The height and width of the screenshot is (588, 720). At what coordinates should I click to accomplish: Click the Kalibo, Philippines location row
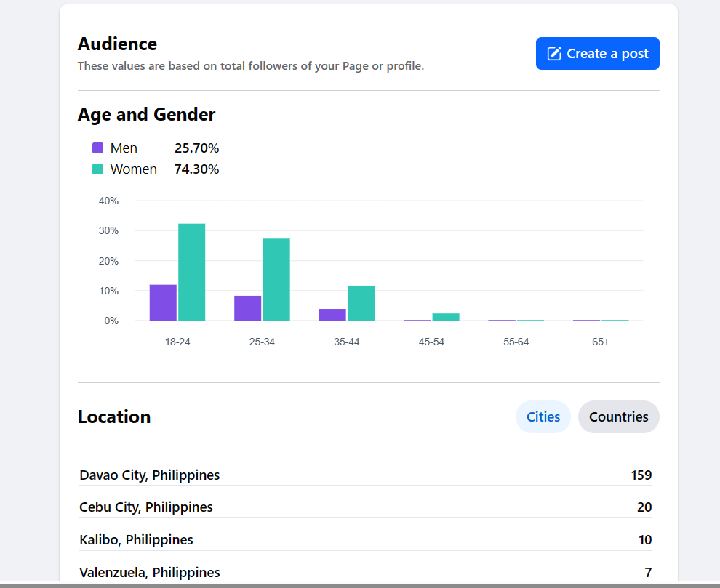365,540
